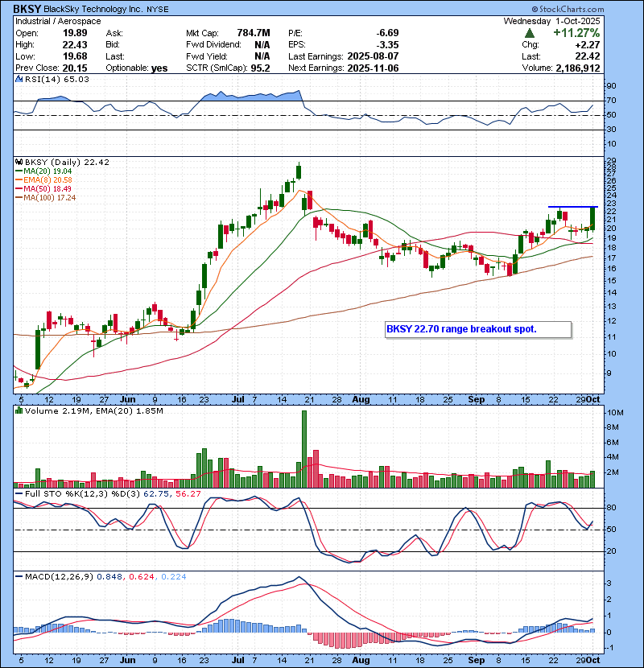Click the green up-arrow change indicator

pos(530,33)
